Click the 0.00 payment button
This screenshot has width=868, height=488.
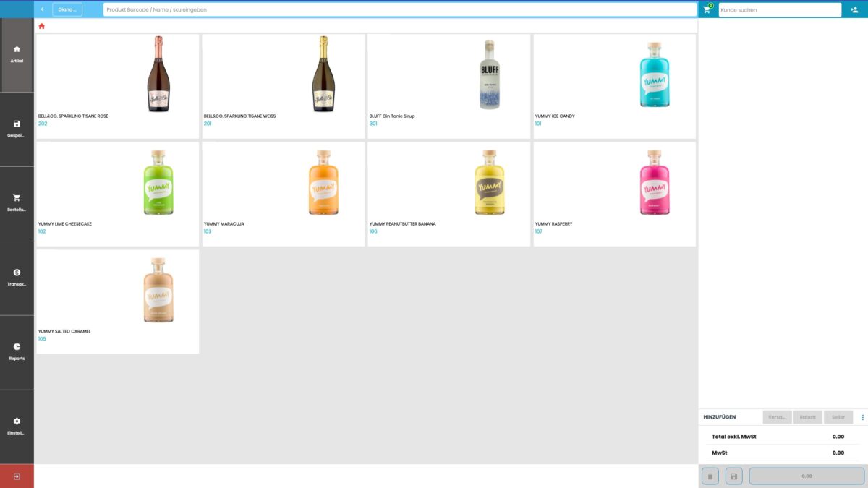click(808, 476)
